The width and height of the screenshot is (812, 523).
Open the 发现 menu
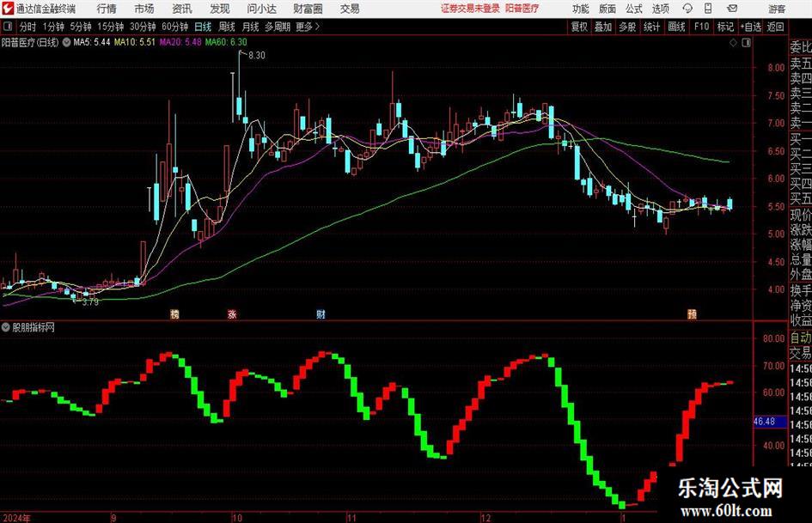point(220,9)
